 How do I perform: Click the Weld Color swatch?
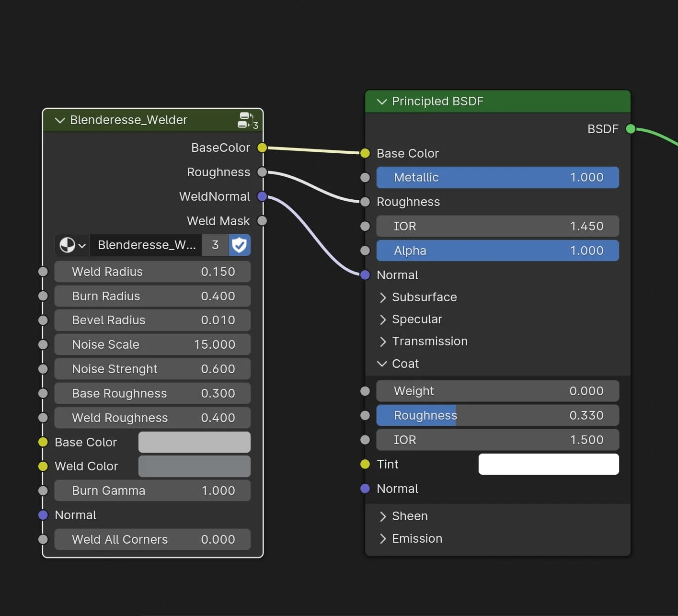pyautogui.click(x=194, y=467)
